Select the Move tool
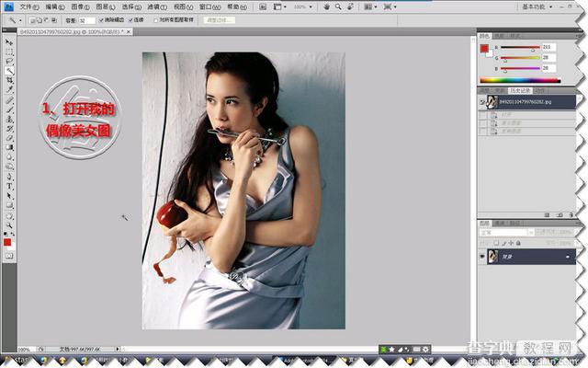This screenshot has height=368, width=588. tap(9, 42)
